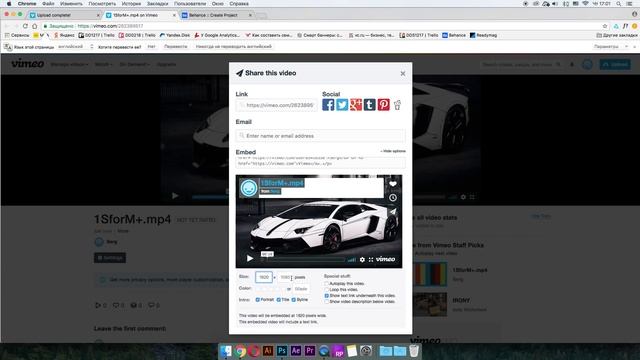This screenshot has width=640, height=360.
Task: Click the Vimeo logo in page header
Action: click(27, 64)
